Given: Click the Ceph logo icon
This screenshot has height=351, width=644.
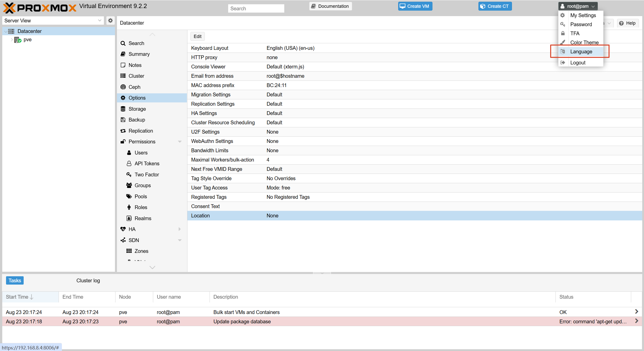Looking at the screenshot, I should 123,87.
